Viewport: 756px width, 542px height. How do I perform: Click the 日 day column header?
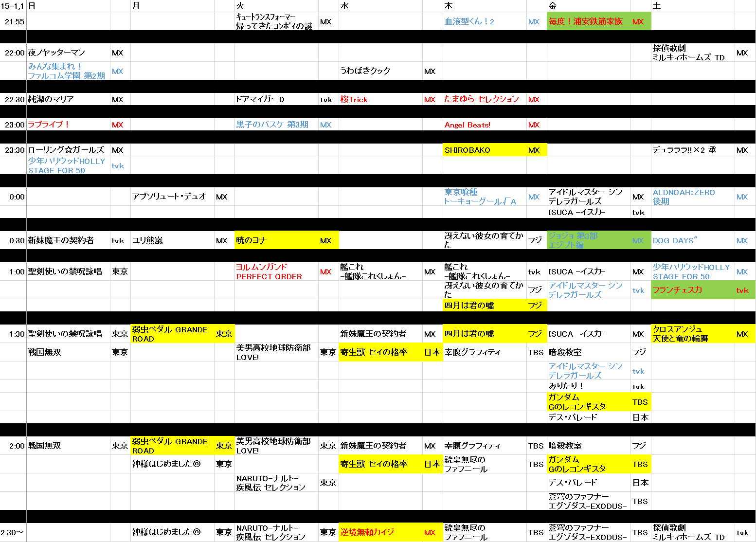(x=69, y=6)
